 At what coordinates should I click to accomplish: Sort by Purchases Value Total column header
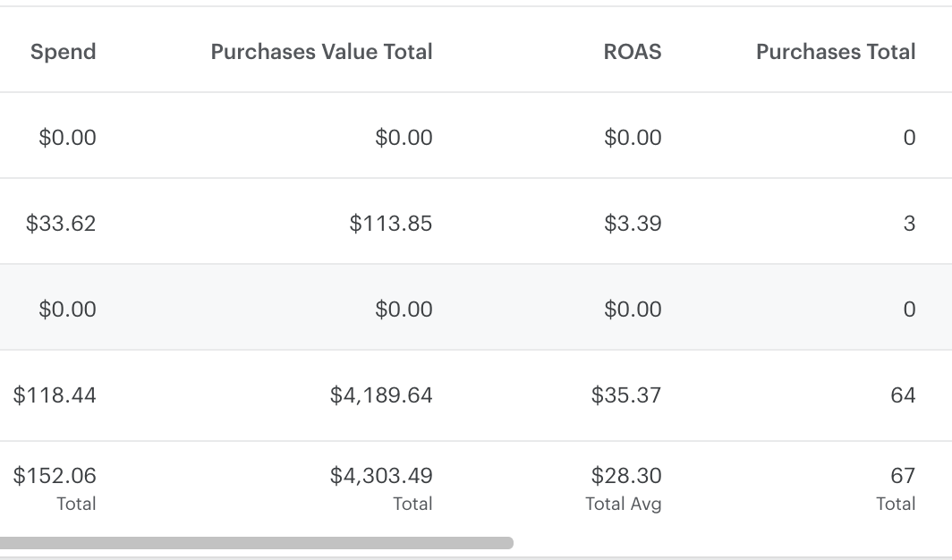pos(321,52)
